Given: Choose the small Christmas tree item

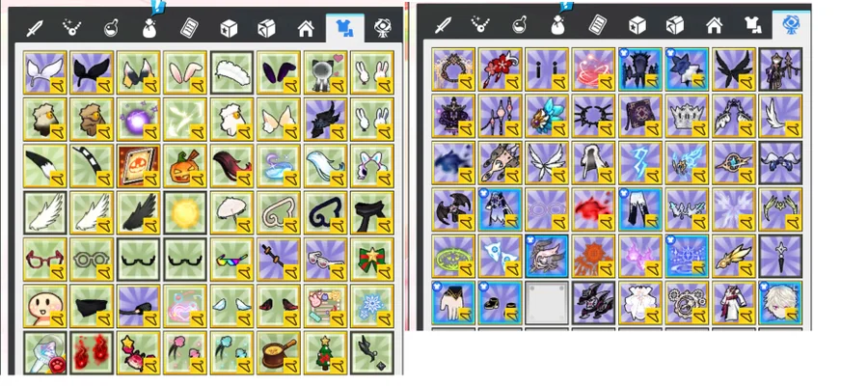Looking at the screenshot, I should coord(325,352).
